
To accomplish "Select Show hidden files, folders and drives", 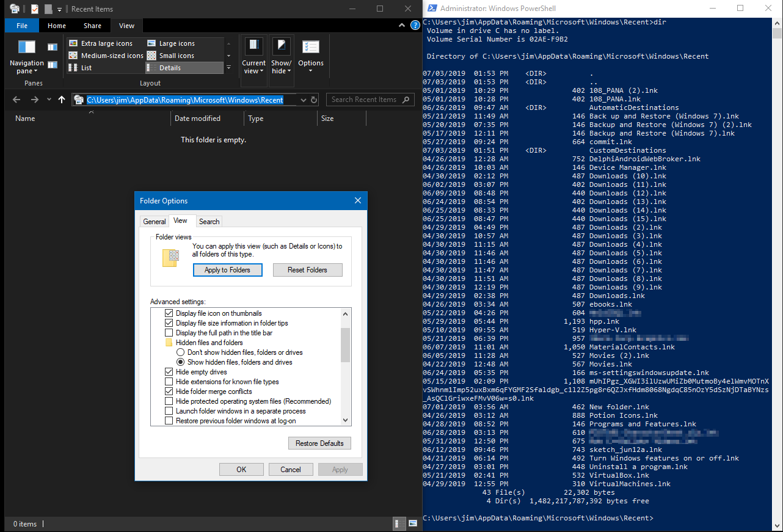I will 180,362.
